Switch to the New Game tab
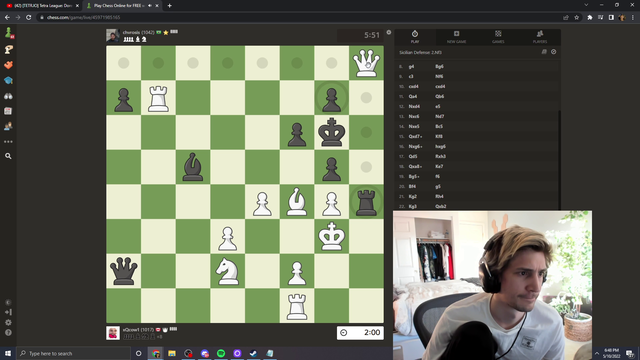Image resolution: width=640 pixels, height=360 pixels. [x=456, y=37]
